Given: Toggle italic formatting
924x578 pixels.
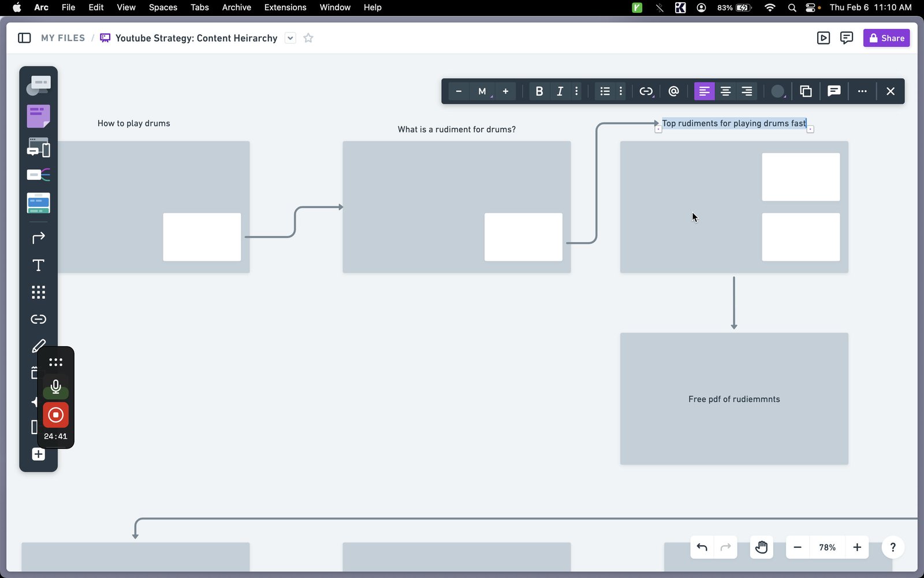Looking at the screenshot, I should [x=560, y=91].
